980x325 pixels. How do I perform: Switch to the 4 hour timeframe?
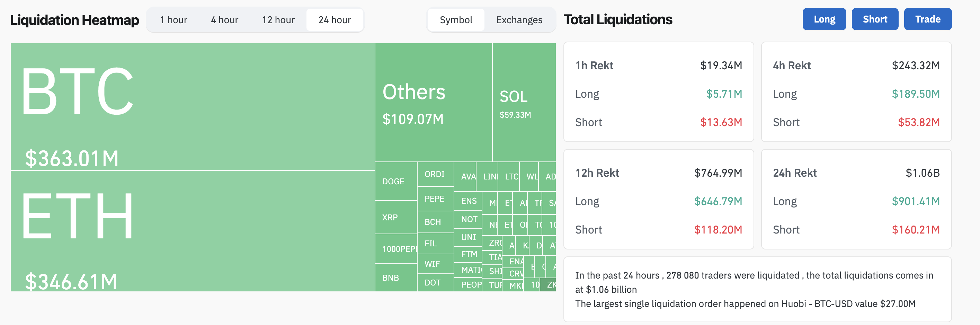[x=224, y=20]
